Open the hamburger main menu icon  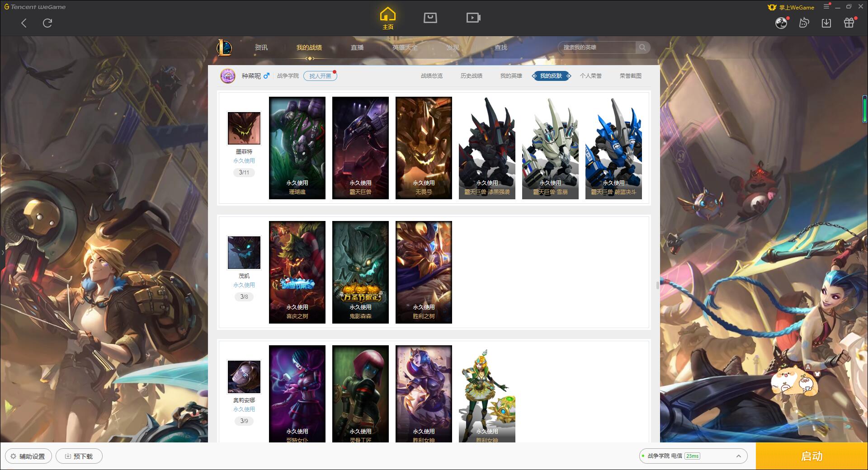coord(826,6)
